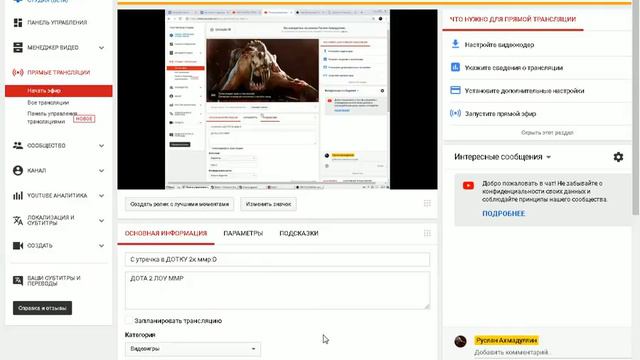Open Панель управления dashboard icon
Image resolution: width=640 pixels, height=360 pixels.
pos(18,22)
